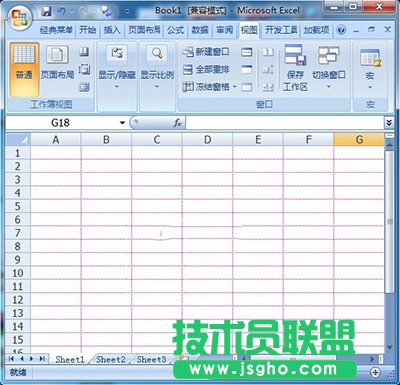Open Customize Quick Access Toolbar dropdown
Screen dimensions: 400x385
(127, 12)
